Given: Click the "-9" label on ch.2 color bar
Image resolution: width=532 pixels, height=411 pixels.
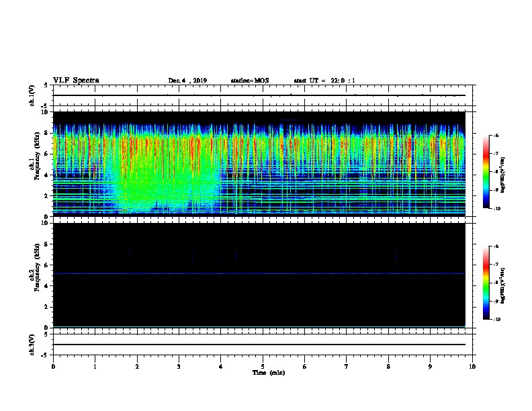Looking at the screenshot, I should coord(496,301).
